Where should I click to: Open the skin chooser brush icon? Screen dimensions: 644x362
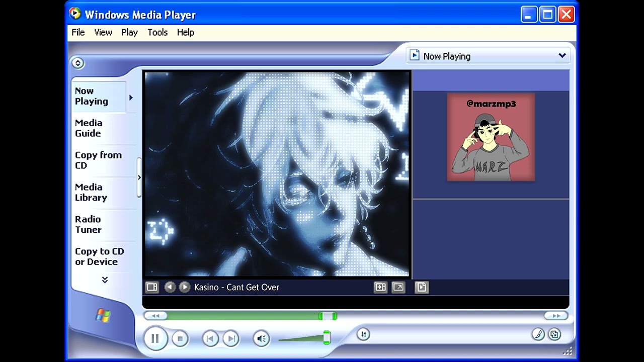[x=538, y=334]
